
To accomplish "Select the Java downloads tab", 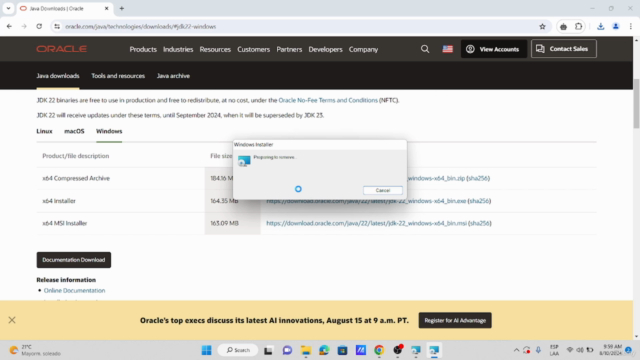I will click(x=58, y=76).
